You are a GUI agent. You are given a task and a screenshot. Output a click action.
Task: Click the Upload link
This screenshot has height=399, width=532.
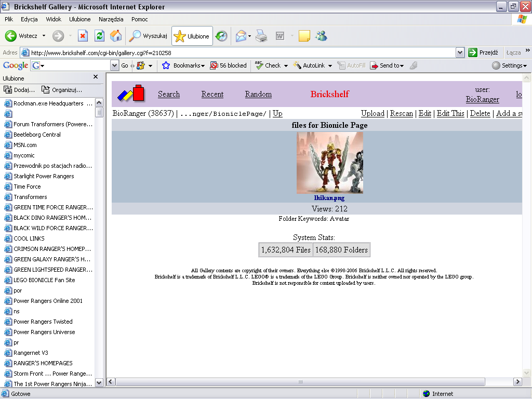tap(373, 113)
